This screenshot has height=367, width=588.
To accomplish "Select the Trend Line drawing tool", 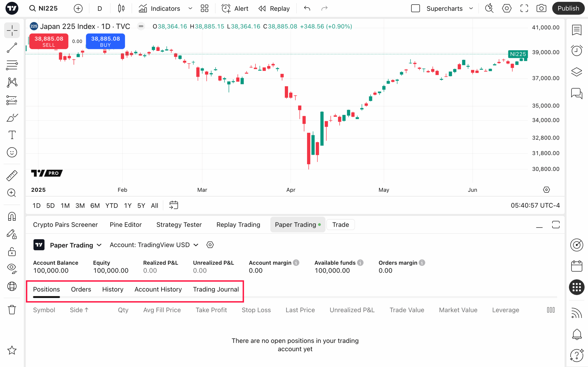I will click(x=12, y=47).
